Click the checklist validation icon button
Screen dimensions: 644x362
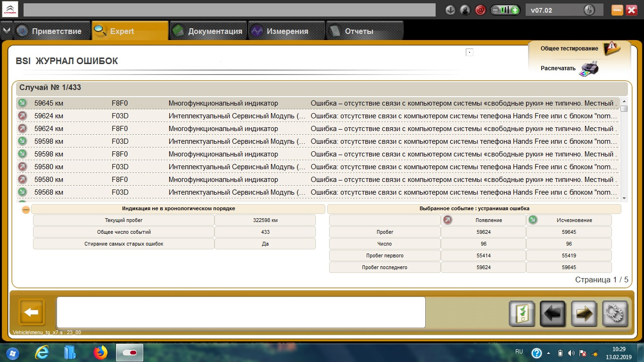point(522,314)
